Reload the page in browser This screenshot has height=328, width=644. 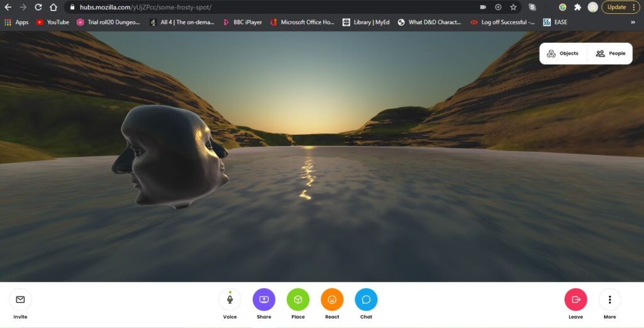[x=38, y=7]
